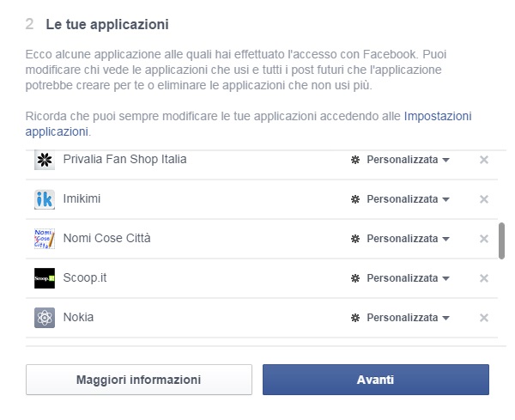Click the blue Avanti button
This screenshot has width=515, height=420.
(376, 380)
